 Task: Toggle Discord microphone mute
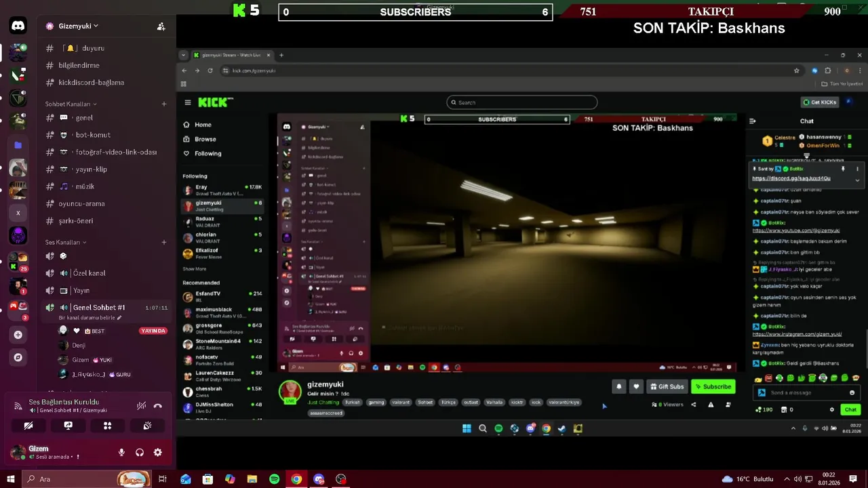(x=122, y=453)
